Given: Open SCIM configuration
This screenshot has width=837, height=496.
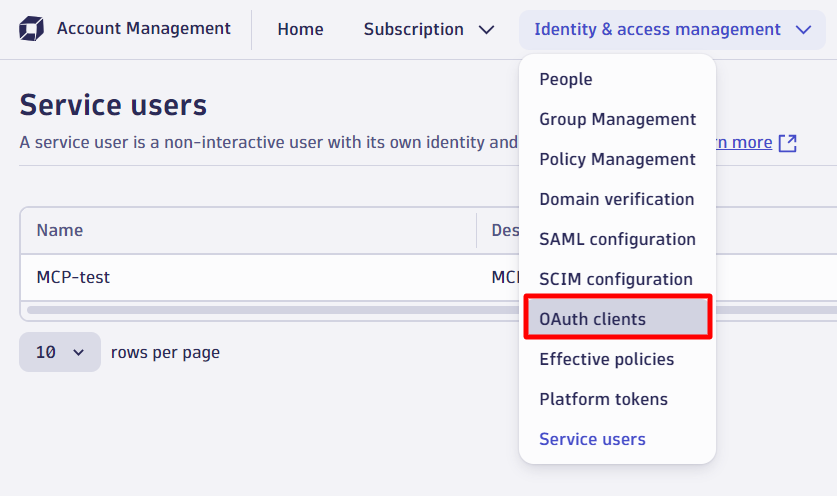Looking at the screenshot, I should coord(615,279).
